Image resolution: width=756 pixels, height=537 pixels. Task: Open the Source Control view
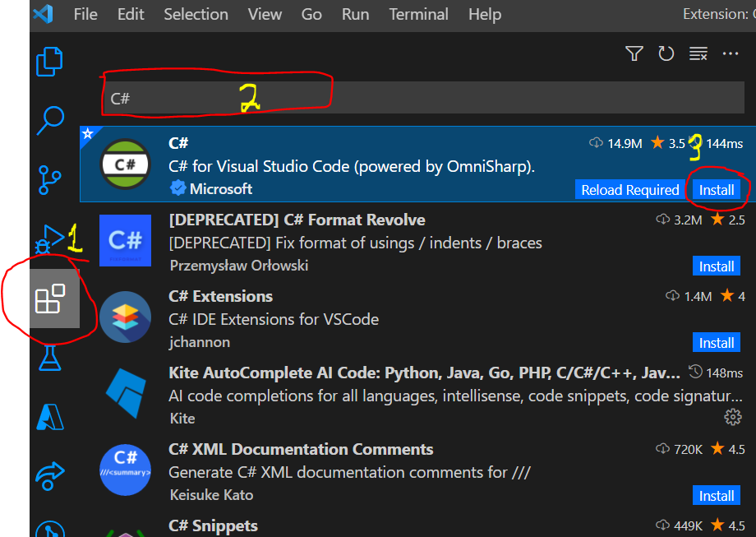(49, 180)
